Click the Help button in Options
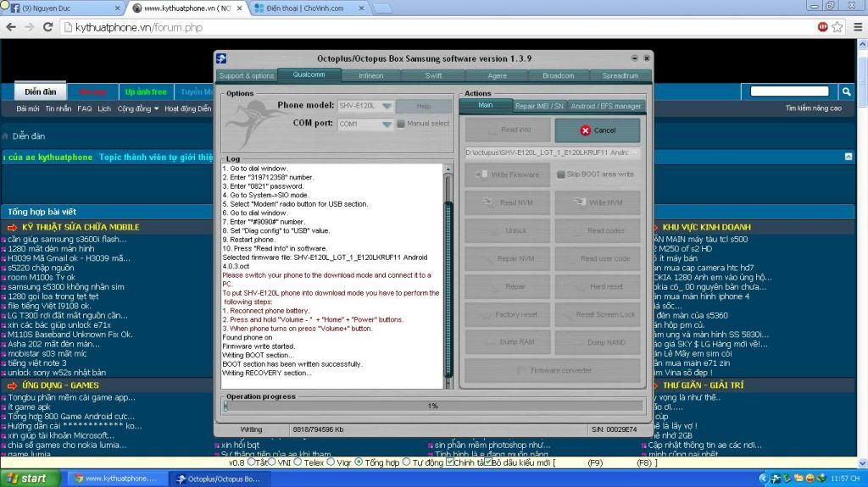Screen dimensions: 868x487 (424, 106)
